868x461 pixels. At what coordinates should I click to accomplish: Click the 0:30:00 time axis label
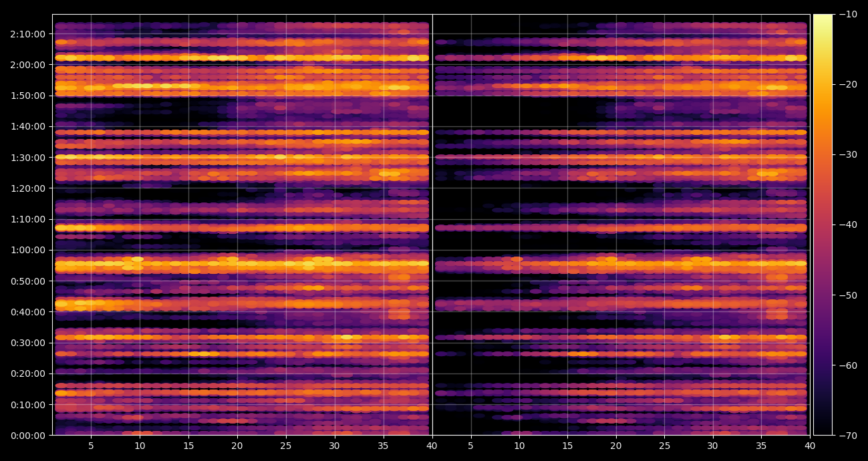pyautogui.click(x=28, y=343)
